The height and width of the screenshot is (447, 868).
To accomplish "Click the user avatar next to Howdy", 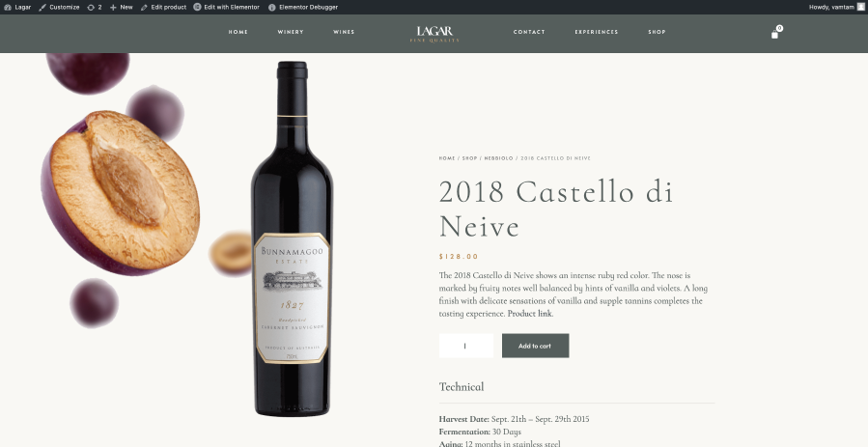I will click(x=861, y=7).
